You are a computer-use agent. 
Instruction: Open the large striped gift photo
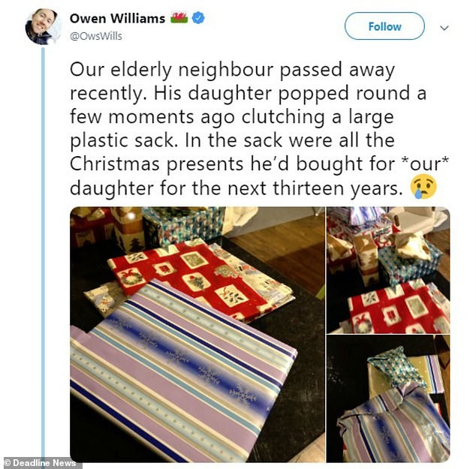point(197,335)
